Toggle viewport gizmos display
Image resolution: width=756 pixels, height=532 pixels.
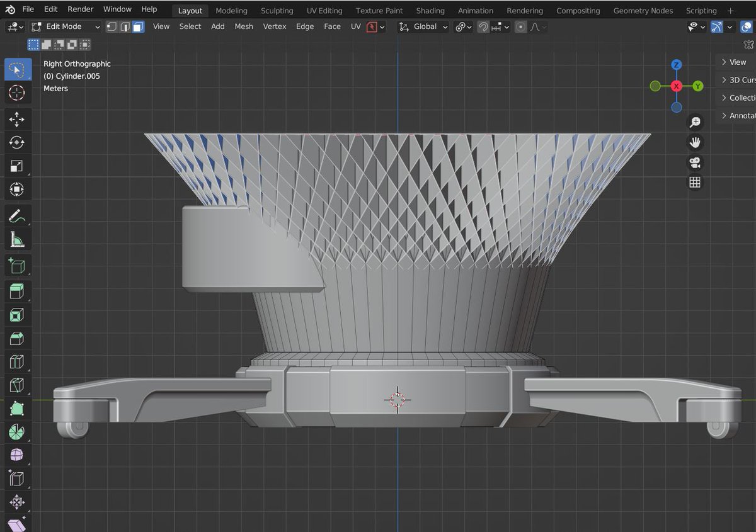(x=717, y=26)
